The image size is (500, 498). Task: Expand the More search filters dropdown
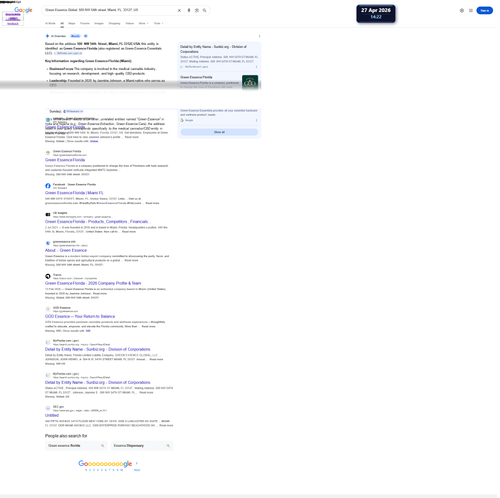[x=143, y=23]
